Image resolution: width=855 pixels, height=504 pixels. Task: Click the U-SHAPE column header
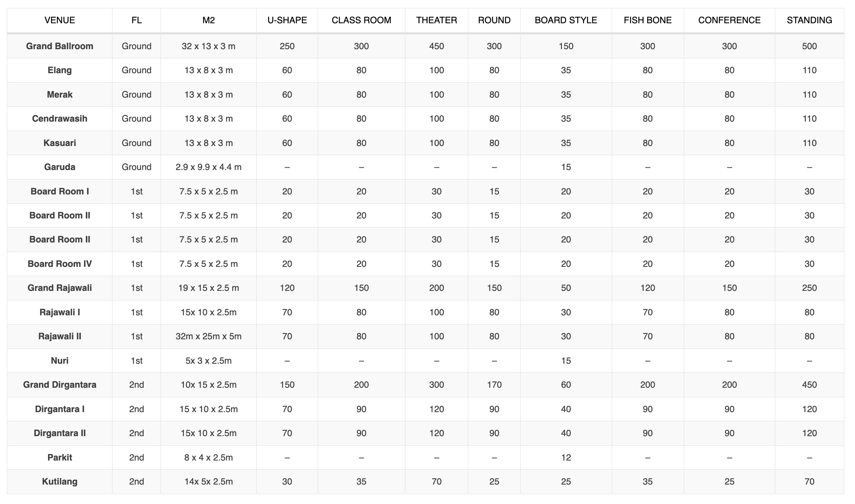click(287, 20)
